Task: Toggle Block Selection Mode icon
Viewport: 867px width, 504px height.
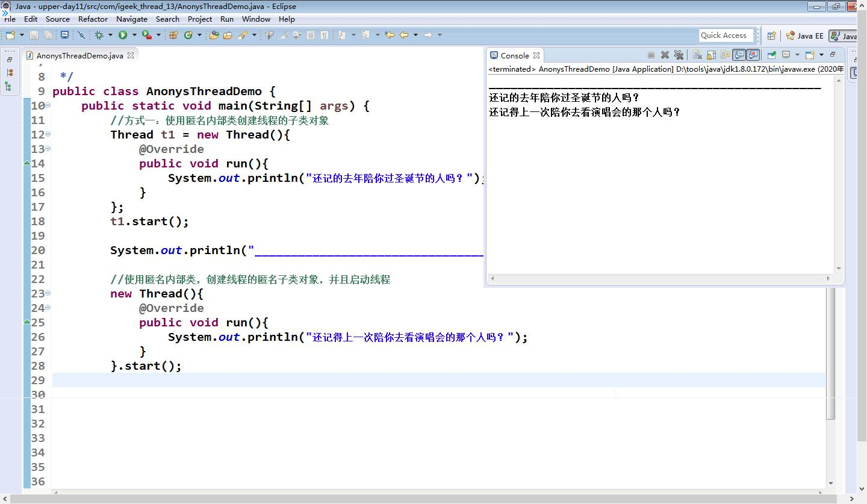Action: coord(310,35)
